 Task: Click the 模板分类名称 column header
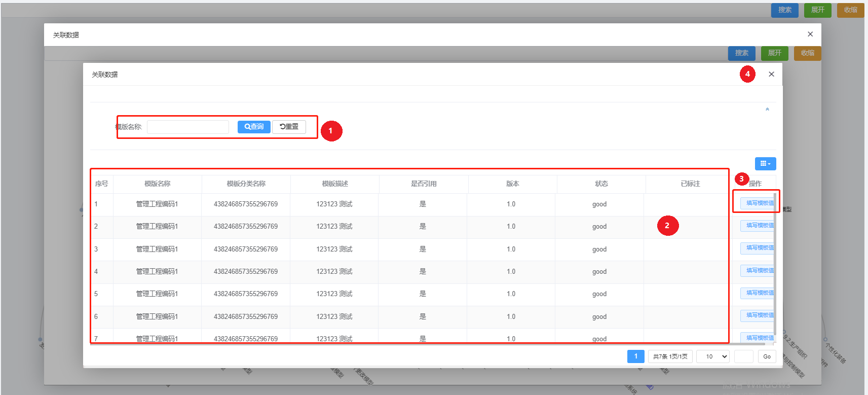coord(246,184)
